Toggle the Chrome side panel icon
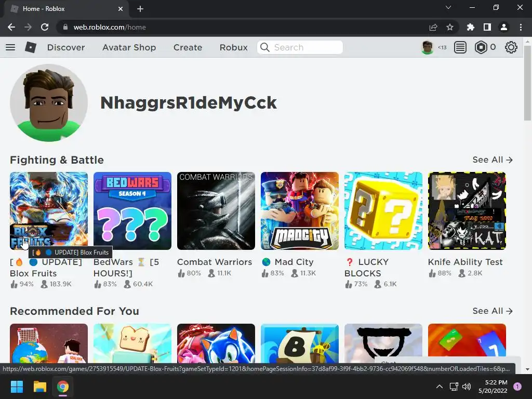The width and height of the screenshot is (532, 399). point(487,27)
